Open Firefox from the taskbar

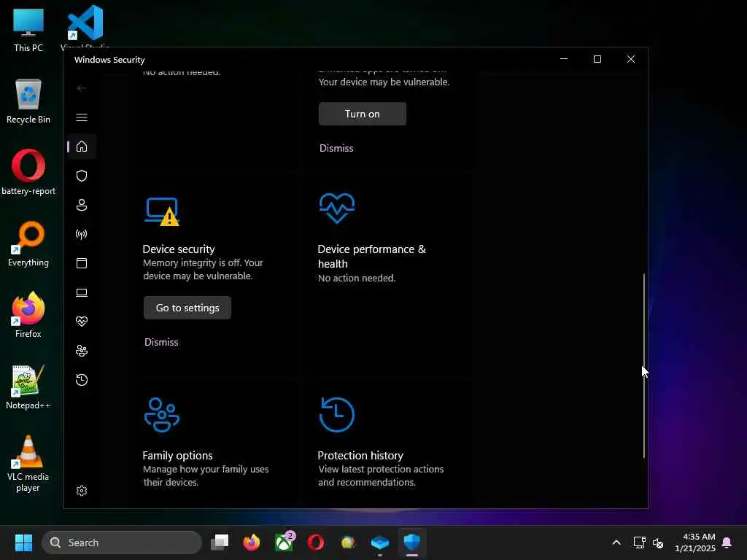(x=252, y=542)
